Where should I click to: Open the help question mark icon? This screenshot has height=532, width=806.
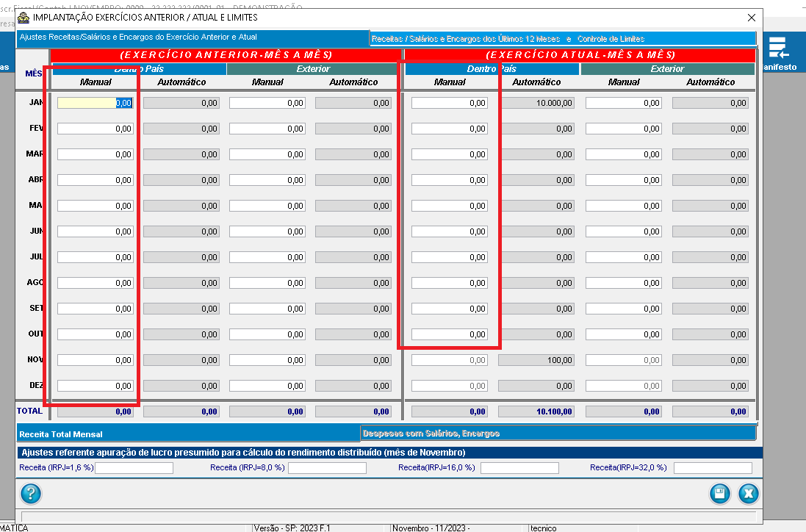pyautogui.click(x=31, y=494)
